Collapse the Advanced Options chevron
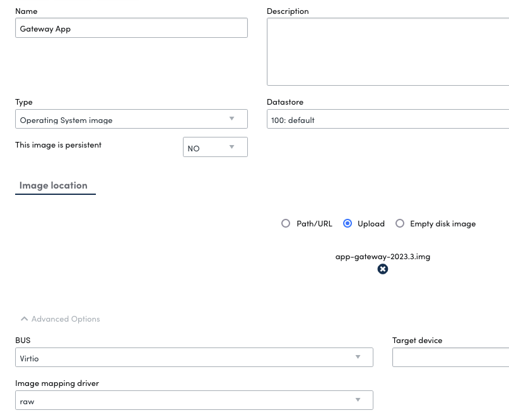Viewport: 509px width, 420px height. click(x=24, y=319)
